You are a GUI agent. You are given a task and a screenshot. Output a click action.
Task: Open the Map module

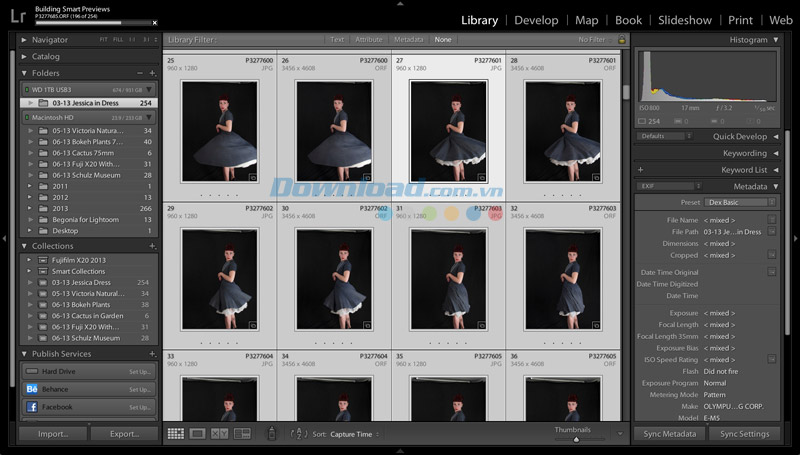pyautogui.click(x=587, y=20)
